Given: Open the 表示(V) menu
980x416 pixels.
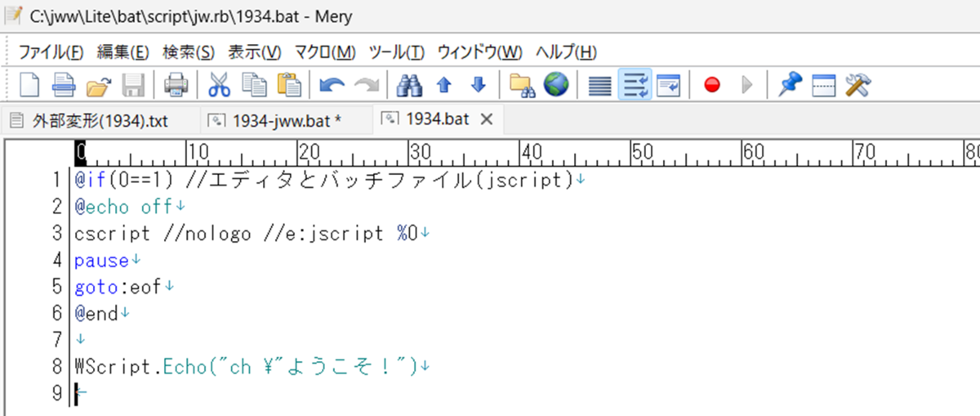Looking at the screenshot, I should pyautogui.click(x=254, y=52).
